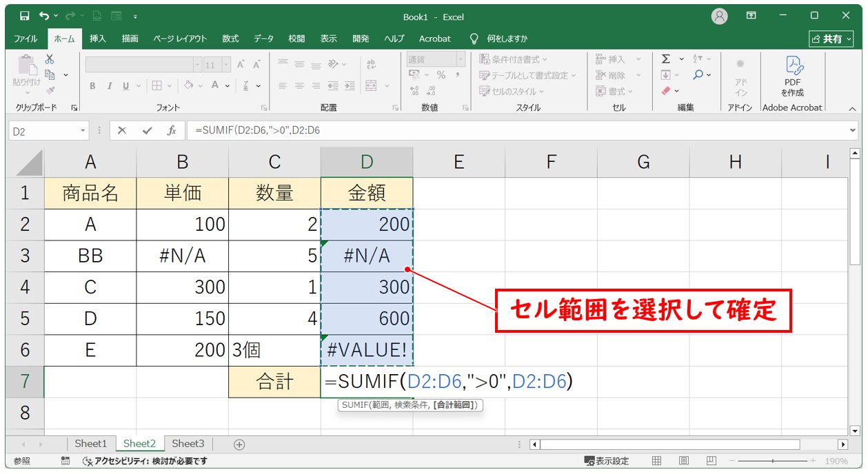
Task: Click the Create PDF Adobe icon
Action: 792,76
